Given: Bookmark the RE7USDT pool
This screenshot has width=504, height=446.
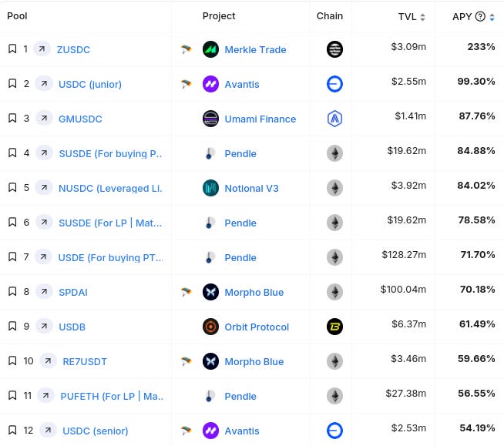Looking at the screenshot, I should pyautogui.click(x=12, y=360).
